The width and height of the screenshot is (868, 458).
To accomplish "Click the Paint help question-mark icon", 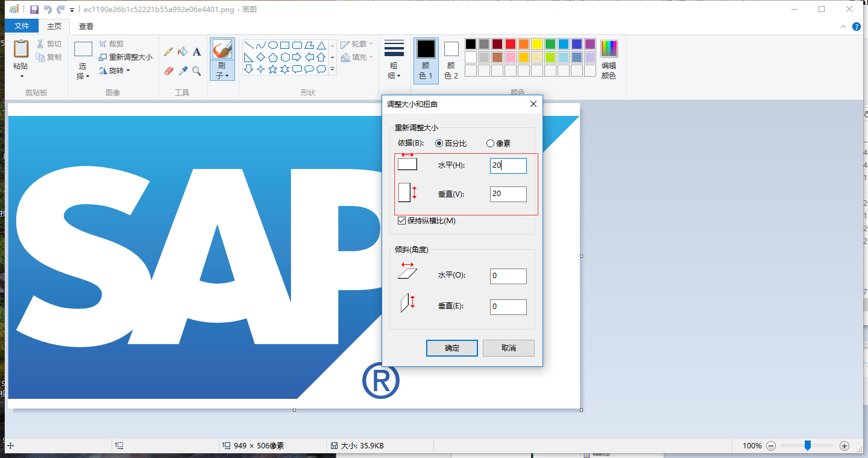I will coord(856,27).
